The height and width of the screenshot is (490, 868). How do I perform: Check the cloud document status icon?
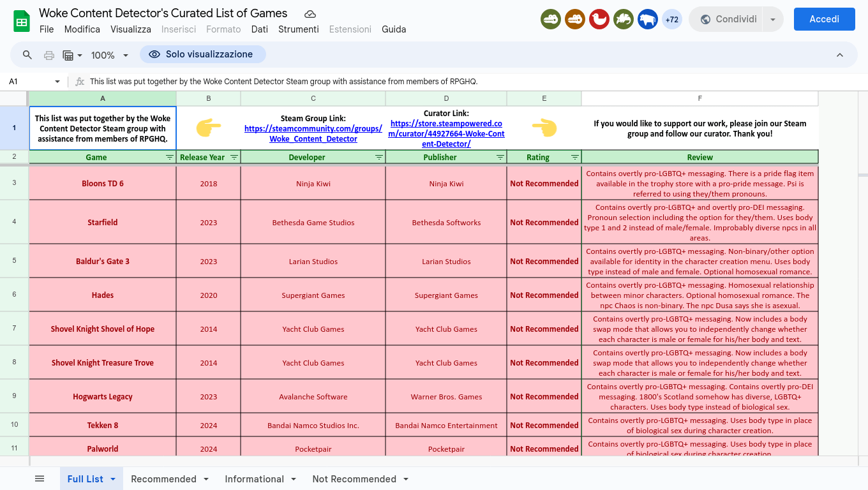click(x=310, y=13)
